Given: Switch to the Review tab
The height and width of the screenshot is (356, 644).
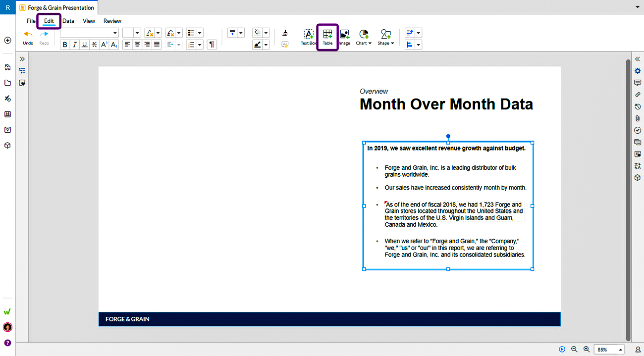Looking at the screenshot, I should [x=112, y=21].
